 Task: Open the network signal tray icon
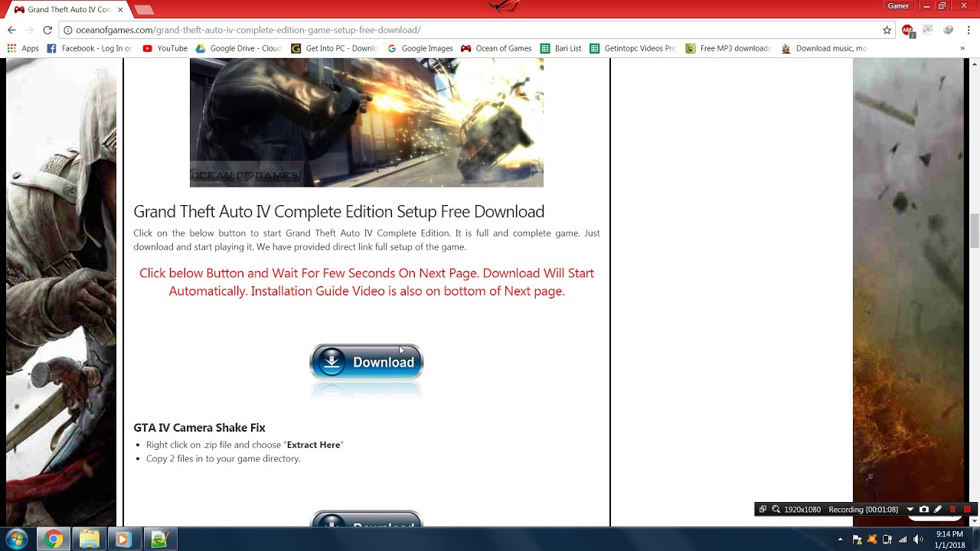[x=903, y=540]
